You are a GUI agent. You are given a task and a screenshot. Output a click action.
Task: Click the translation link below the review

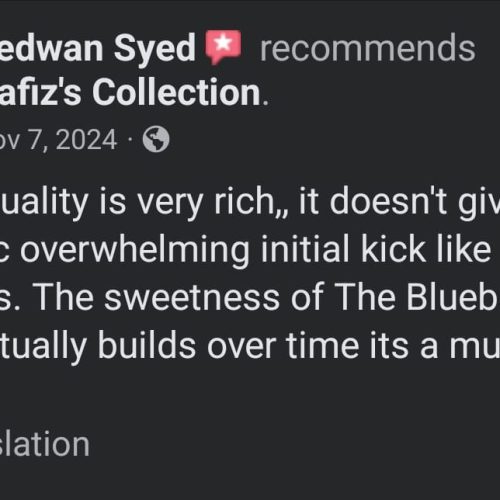point(45,444)
